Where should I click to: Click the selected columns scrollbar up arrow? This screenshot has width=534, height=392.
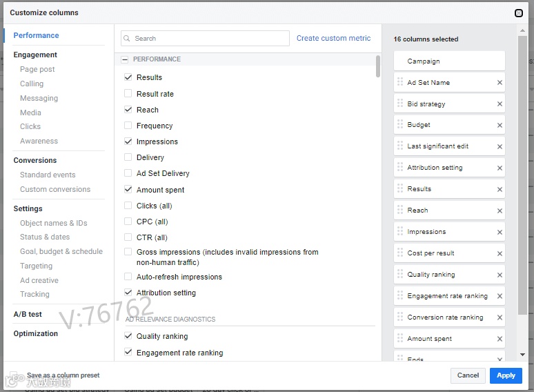tap(522, 30)
